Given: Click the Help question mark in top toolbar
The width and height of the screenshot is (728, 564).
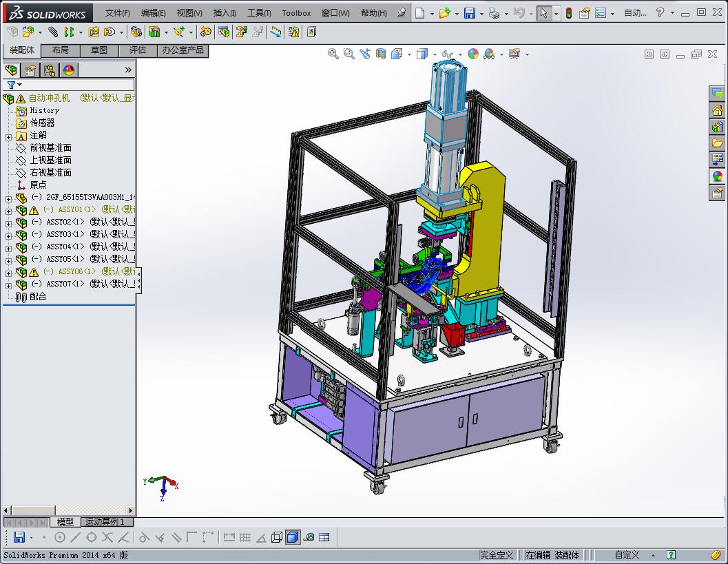Looking at the screenshot, I should click(660, 12).
